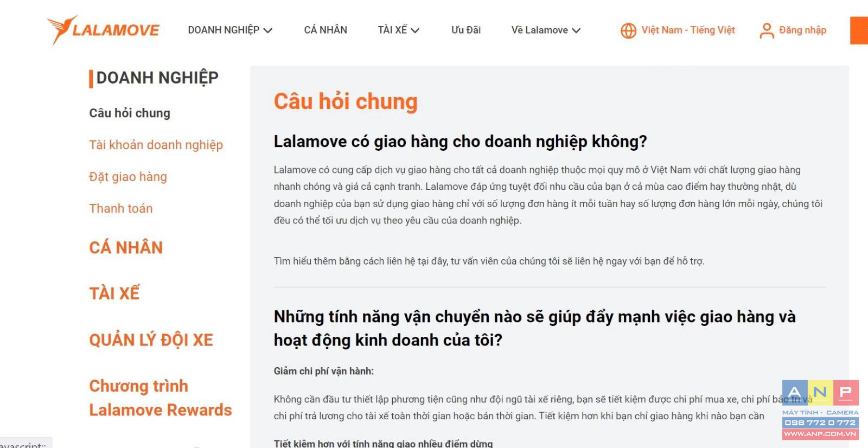
Task: Click the Đăng nhập link
Action: point(802,30)
